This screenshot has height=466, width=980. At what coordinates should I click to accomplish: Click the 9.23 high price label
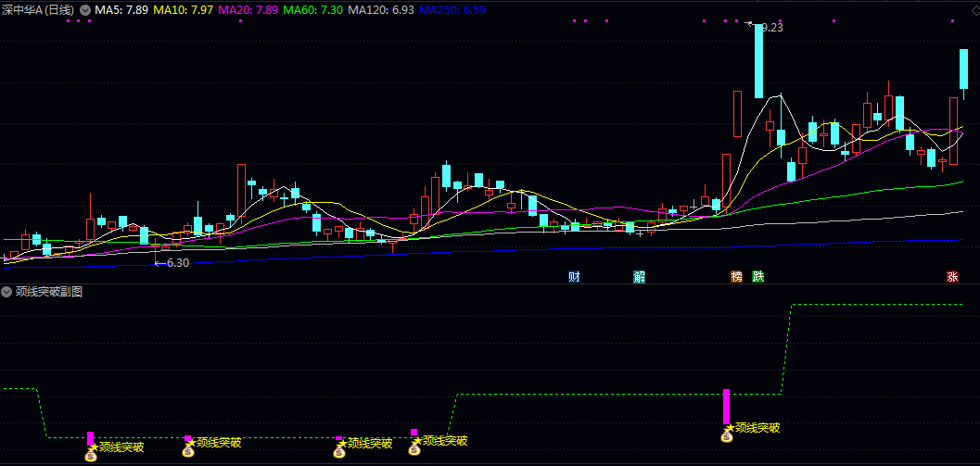[x=771, y=28]
